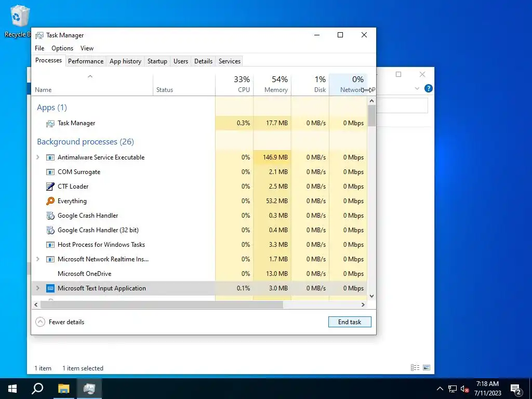The image size is (532, 399).
Task: Expand the Microsoft Text Input Application group
Action: pos(37,288)
